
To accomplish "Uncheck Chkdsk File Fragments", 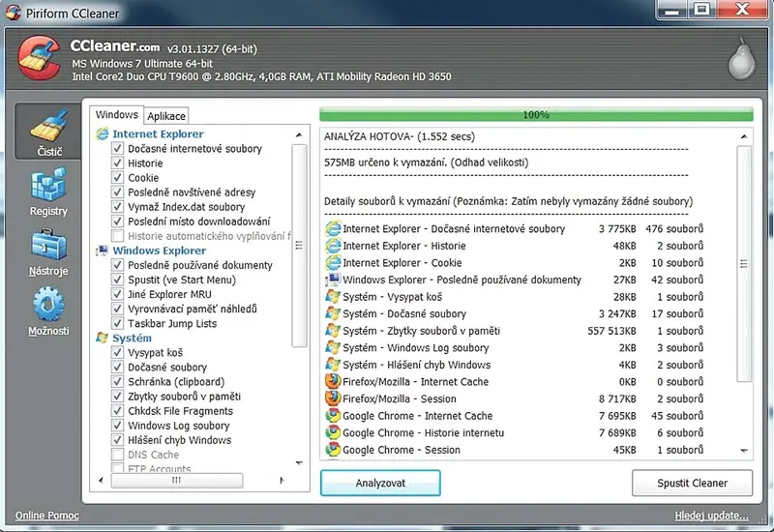I will click(117, 410).
